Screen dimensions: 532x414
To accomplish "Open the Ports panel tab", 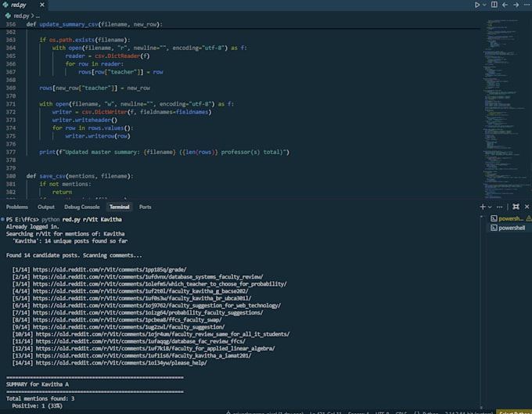I will (x=146, y=207).
